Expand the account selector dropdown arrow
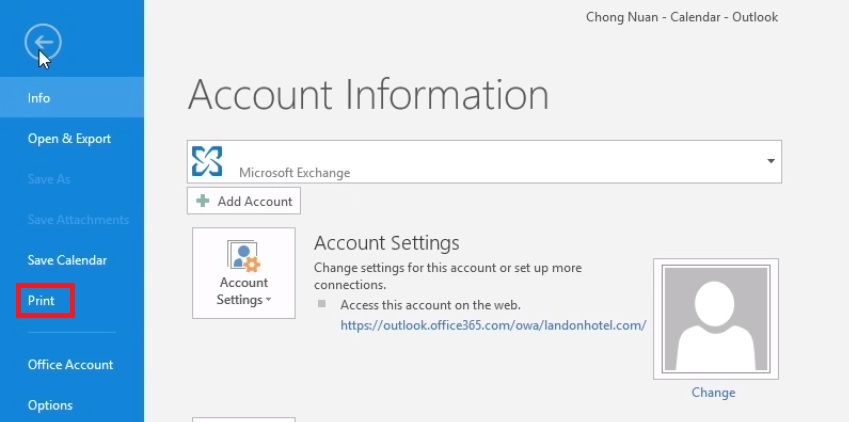The height and width of the screenshot is (422, 849). [x=770, y=161]
